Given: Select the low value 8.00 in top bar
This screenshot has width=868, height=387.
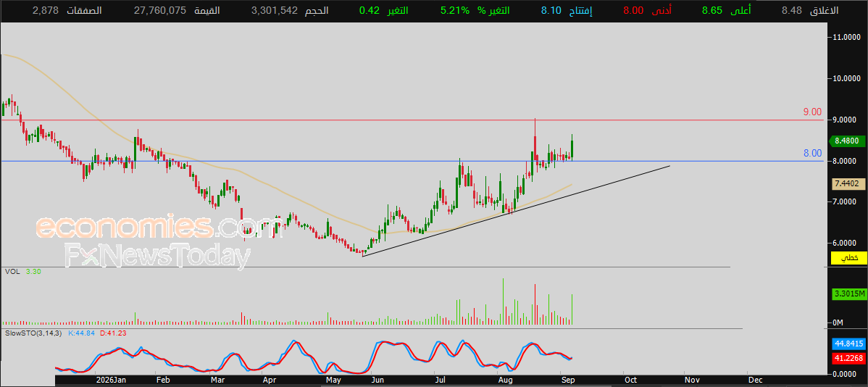Looking at the screenshot, I should [x=633, y=11].
